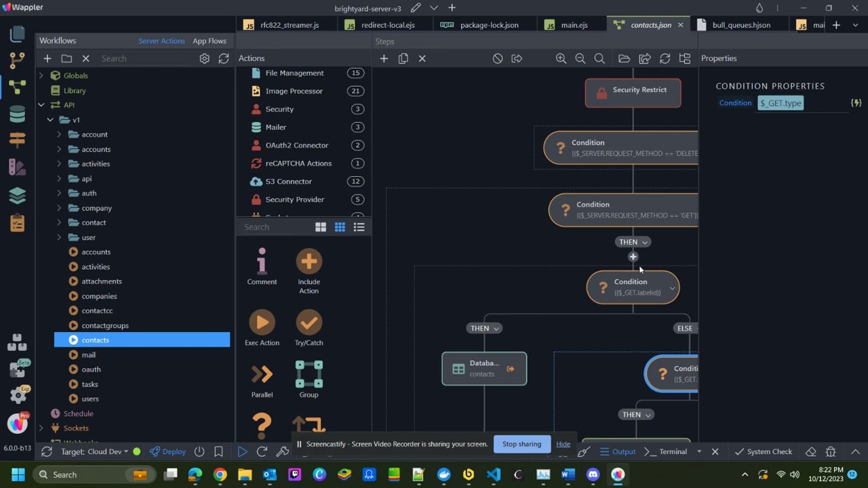Image resolution: width=868 pixels, height=488 pixels.
Task: Zoom in on the workflow canvas
Action: pyautogui.click(x=561, y=59)
